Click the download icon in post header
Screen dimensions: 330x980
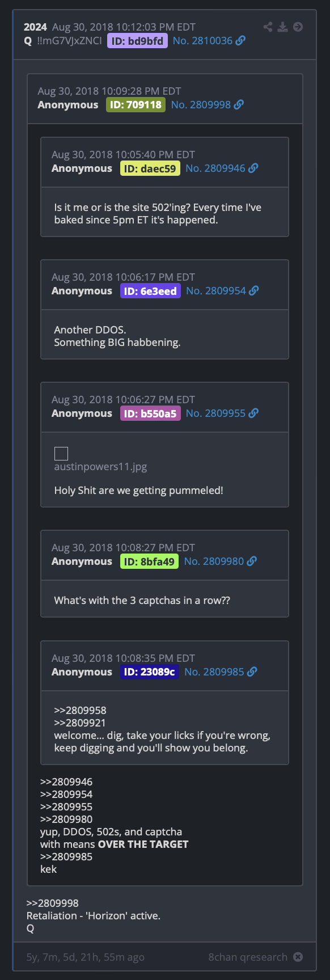[x=282, y=27]
